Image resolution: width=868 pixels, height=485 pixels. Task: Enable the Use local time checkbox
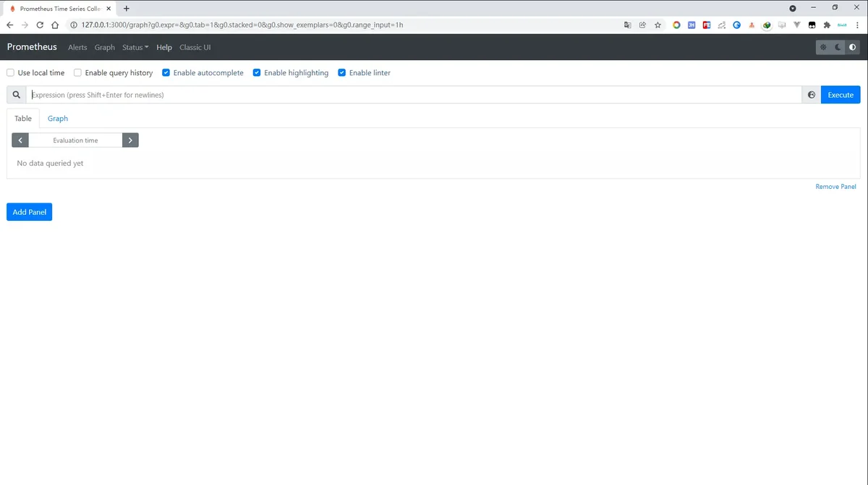[x=10, y=73]
